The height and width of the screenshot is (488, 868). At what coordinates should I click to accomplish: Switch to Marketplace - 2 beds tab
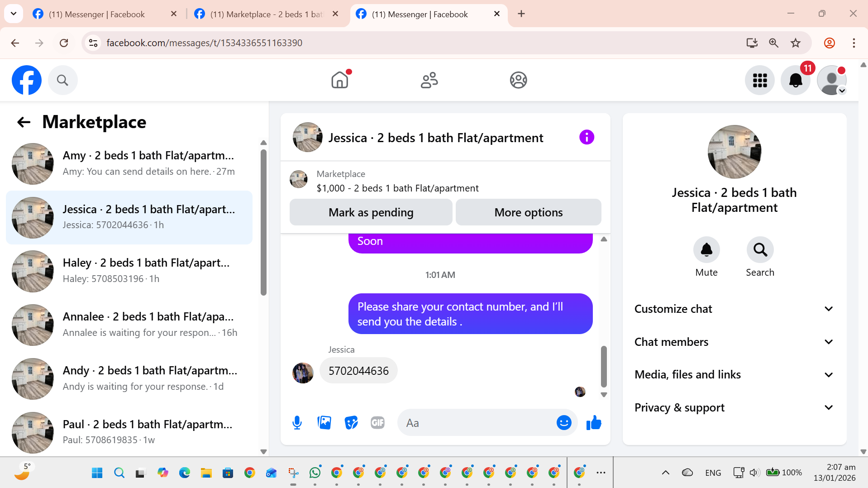(x=267, y=14)
